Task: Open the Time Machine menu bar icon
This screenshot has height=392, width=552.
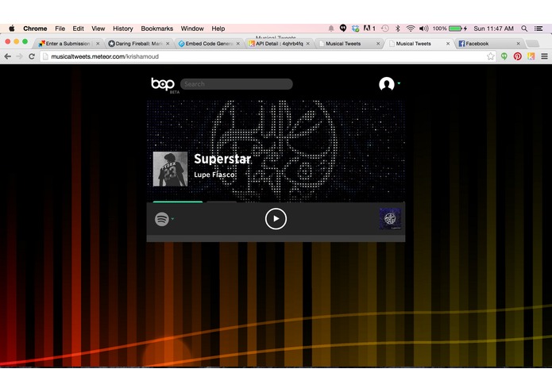Action: (384, 29)
